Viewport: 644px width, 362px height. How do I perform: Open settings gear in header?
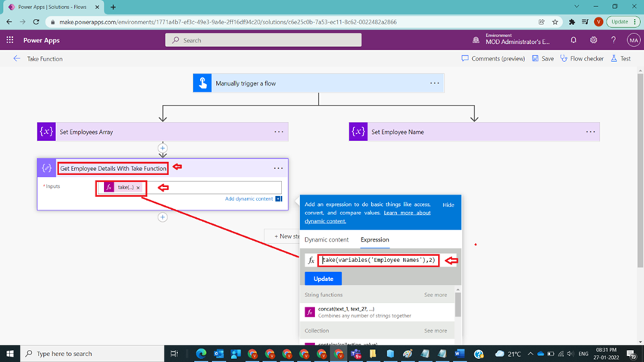[x=593, y=40]
